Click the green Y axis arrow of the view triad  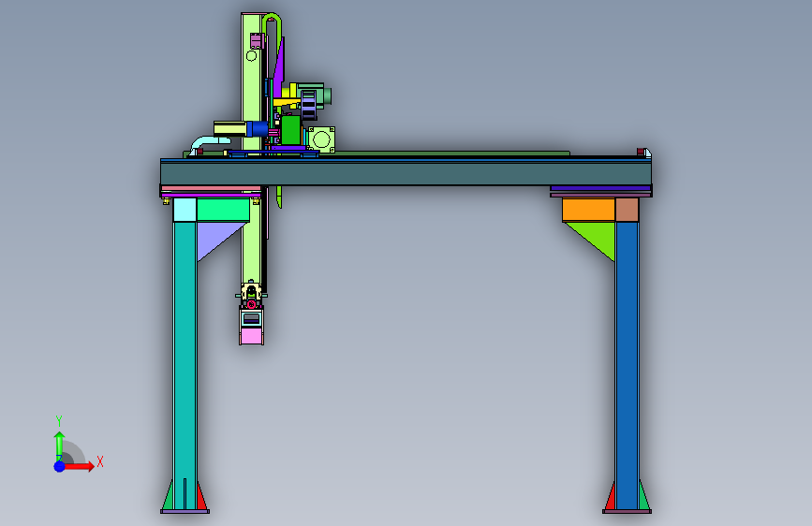click(x=59, y=446)
